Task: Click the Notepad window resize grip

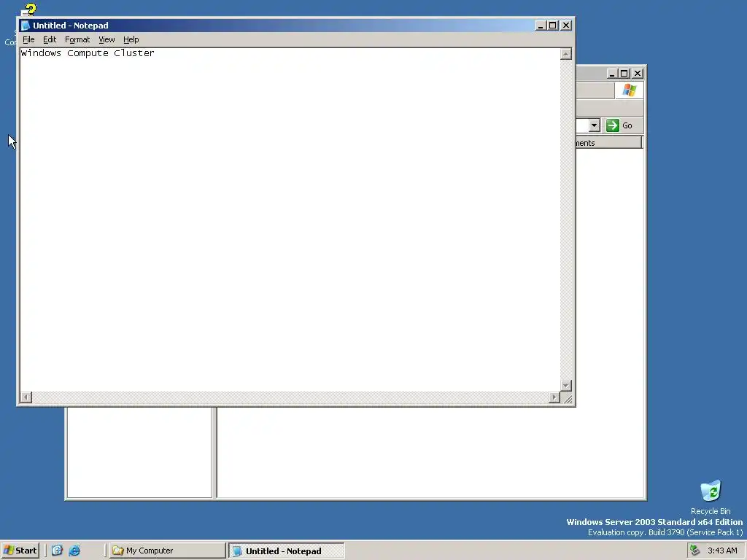Action: coord(568,399)
